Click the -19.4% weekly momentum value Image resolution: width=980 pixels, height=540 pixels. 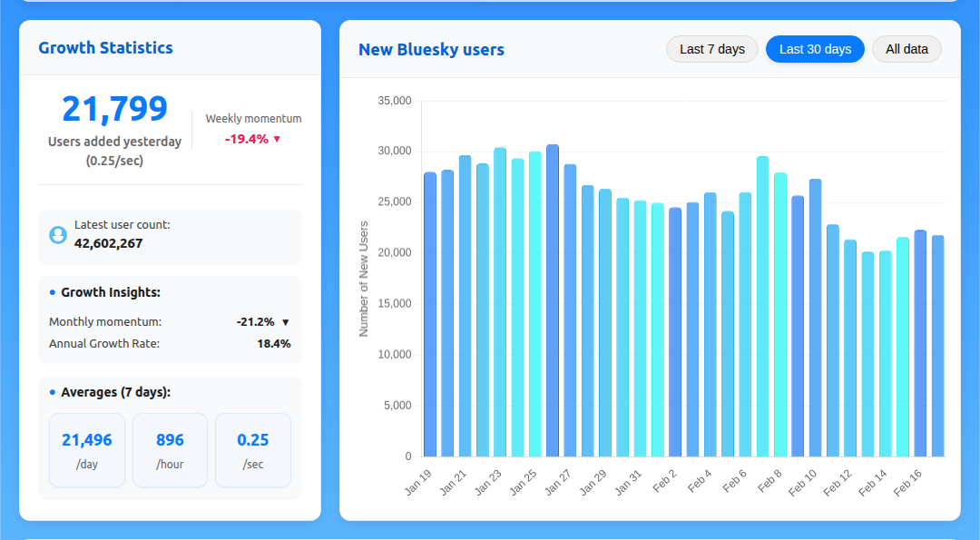[x=247, y=139]
